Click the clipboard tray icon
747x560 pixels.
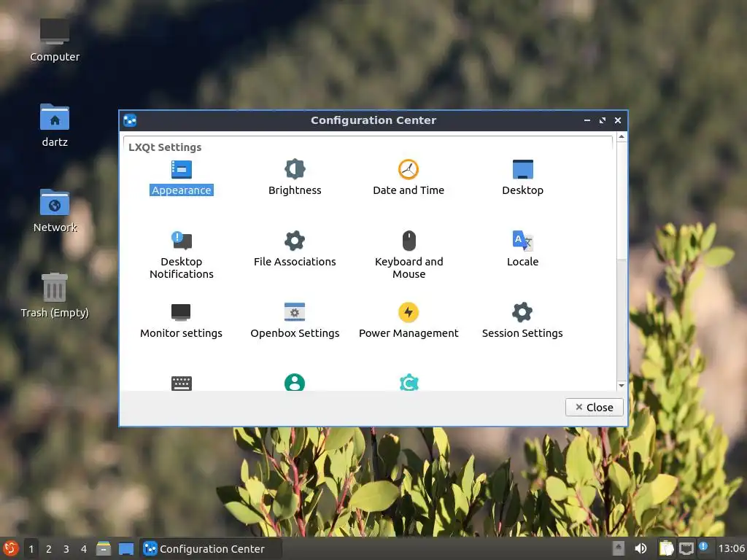(667, 548)
